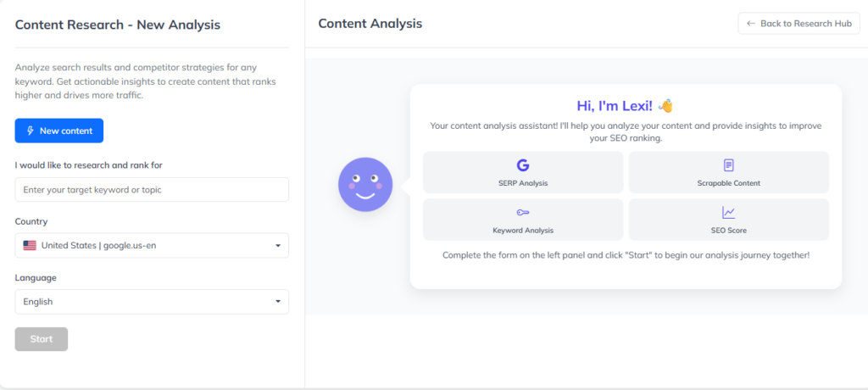Click the Country dropdown caret arrow
This screenshot has height=390, width=868.
277,246
